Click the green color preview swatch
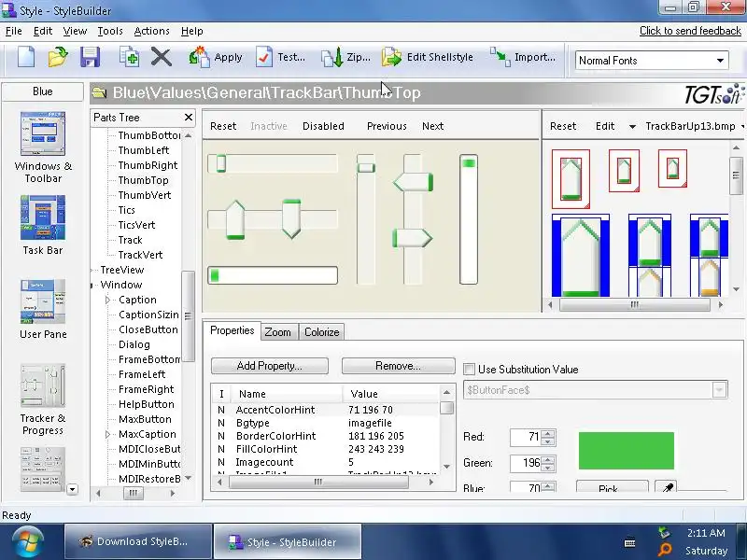747x560 pixels. (x=626, y=451)
